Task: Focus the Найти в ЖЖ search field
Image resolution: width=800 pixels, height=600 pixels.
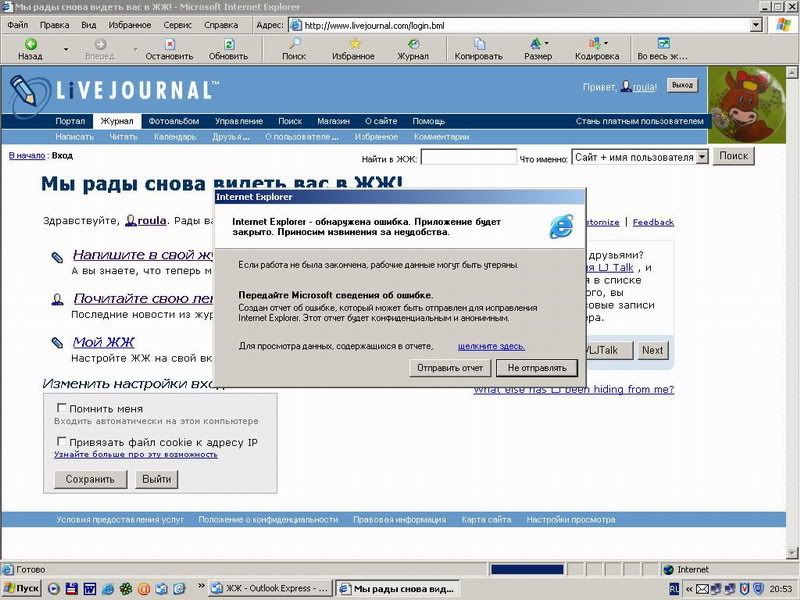Action: tap(468, 157)
